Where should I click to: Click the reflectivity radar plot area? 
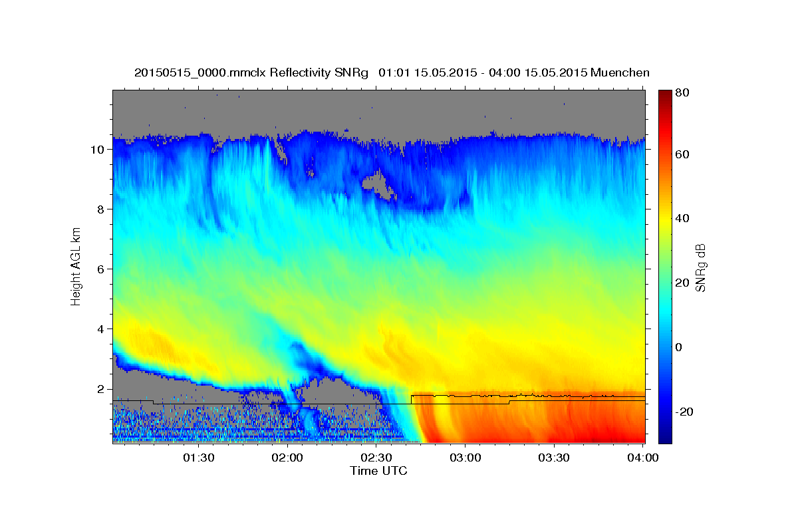coord(378,267)
